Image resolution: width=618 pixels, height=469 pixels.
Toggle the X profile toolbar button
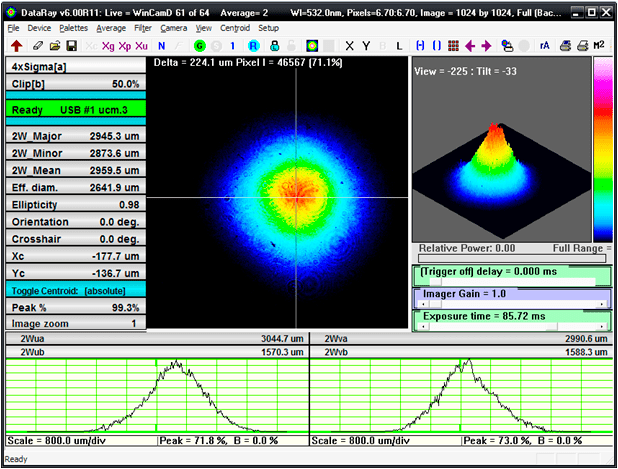(349, 46)
